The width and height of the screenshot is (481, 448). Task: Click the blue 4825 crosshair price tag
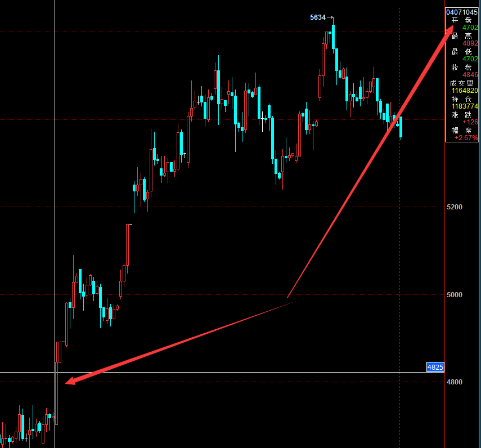pos(435,368)
